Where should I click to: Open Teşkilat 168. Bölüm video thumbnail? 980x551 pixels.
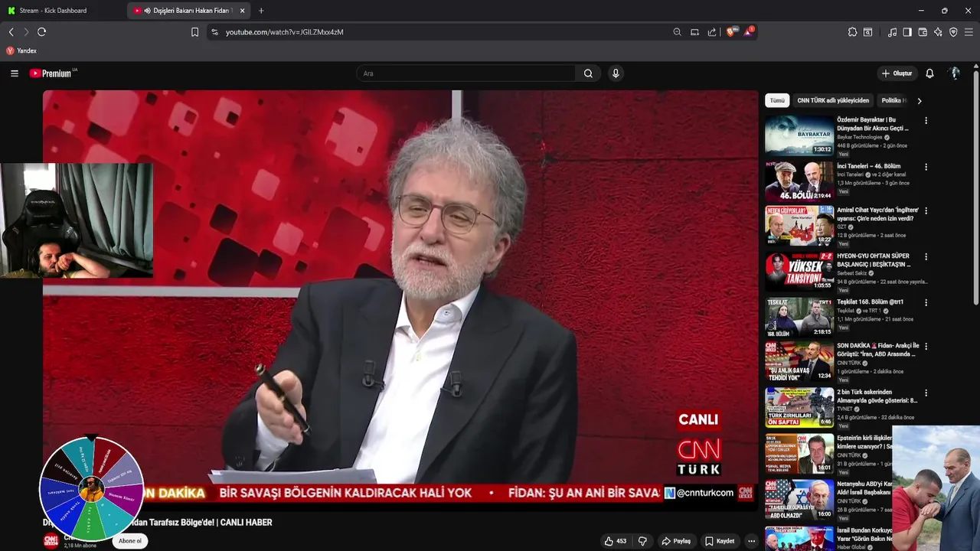tap(799, 317)
